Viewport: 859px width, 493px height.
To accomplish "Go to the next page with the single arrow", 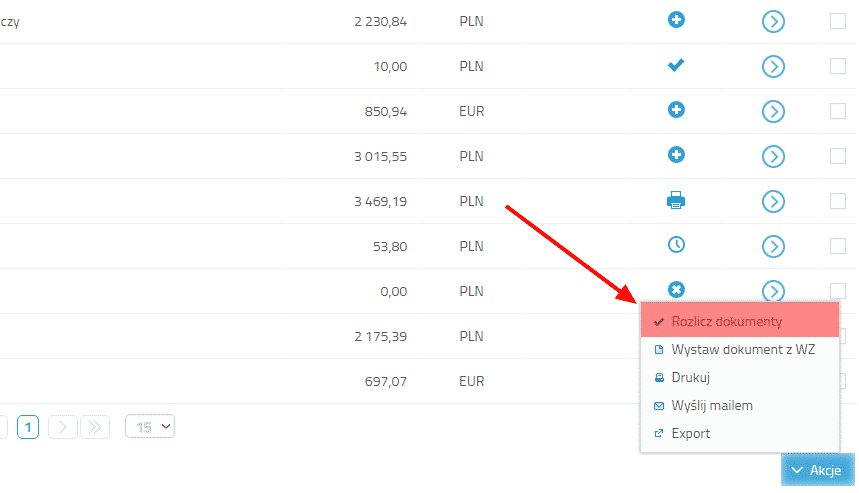I will point(64,428).
